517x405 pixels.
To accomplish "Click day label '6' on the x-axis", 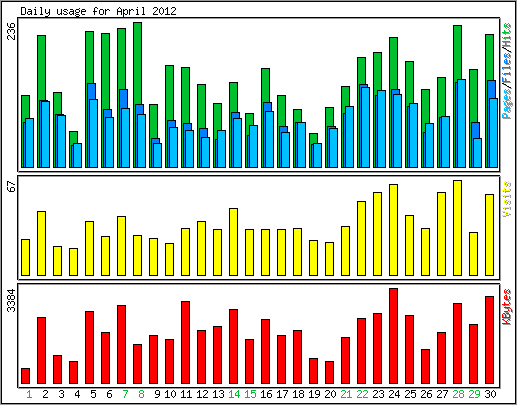I will click(x=109, y=395).
